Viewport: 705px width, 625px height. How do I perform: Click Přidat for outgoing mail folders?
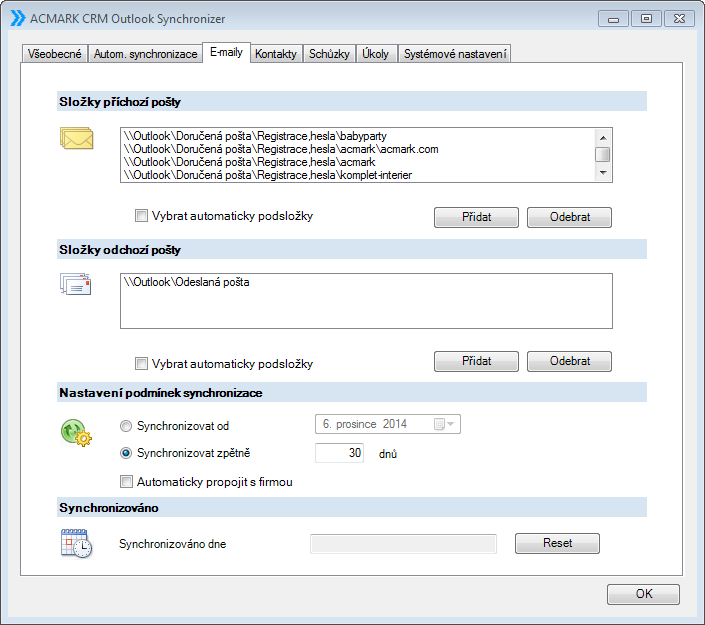[476, 361]
